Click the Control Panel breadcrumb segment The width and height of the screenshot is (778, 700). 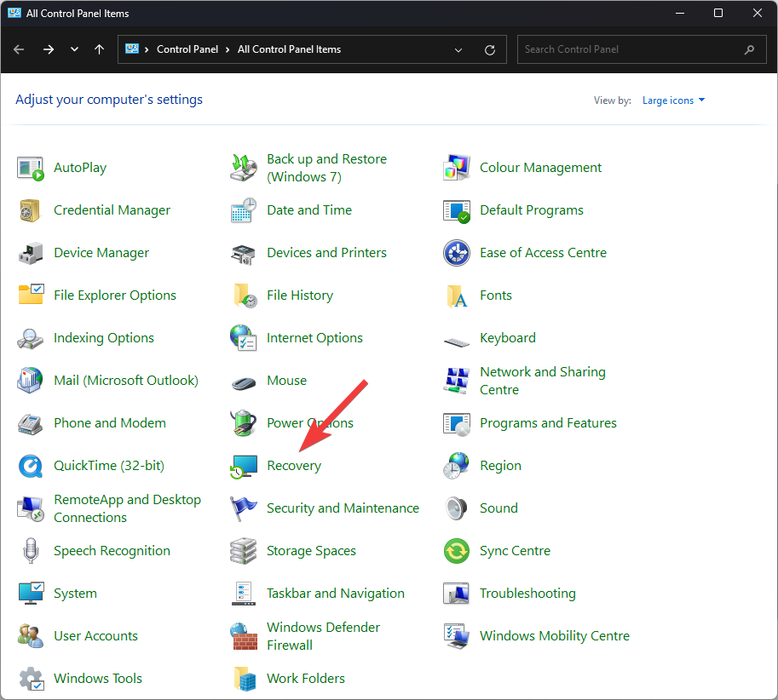(187, 49)
